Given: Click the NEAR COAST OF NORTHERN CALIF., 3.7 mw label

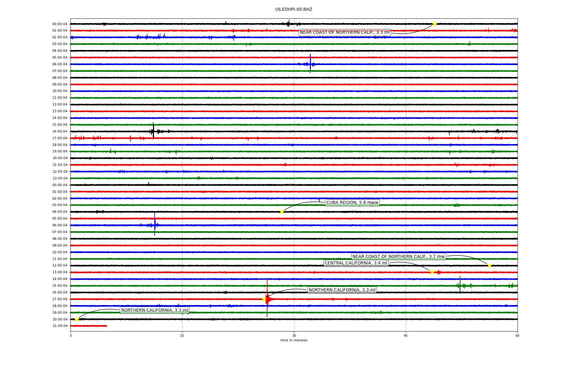Looking at the screenshot, I should (398, 257).
